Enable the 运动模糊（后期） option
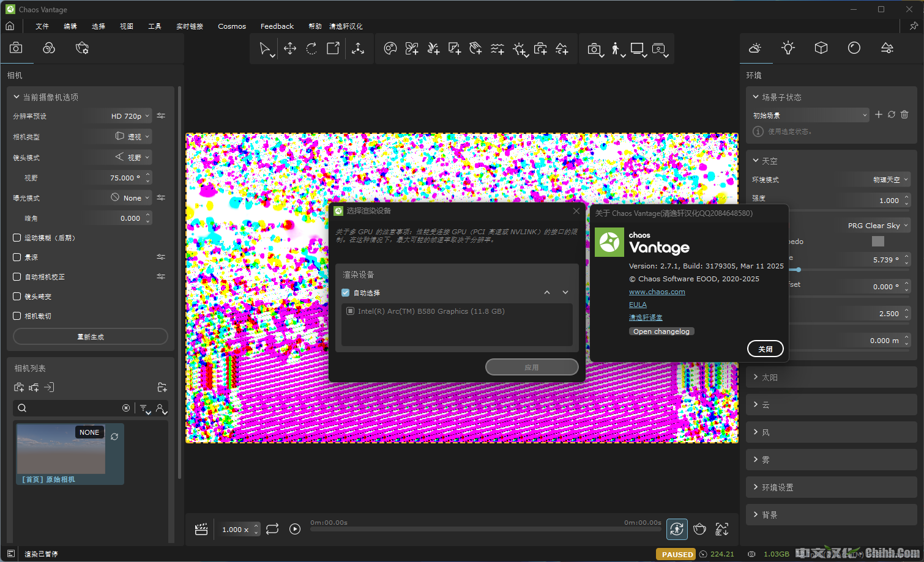This screenshot has width=924, height=562. pyautogui.click(x=17, y=237)
